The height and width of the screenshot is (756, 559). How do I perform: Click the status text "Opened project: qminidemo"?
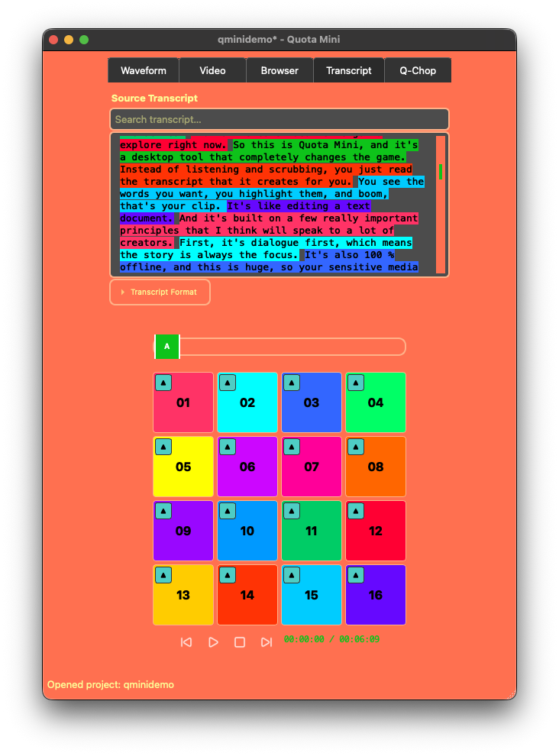(x=111, y=685)
